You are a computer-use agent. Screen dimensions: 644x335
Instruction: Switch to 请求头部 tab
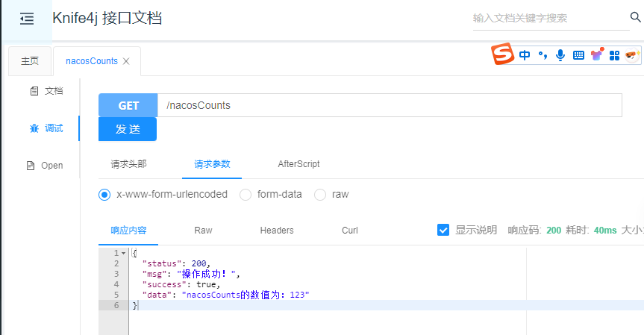click(x=128, y=164)
